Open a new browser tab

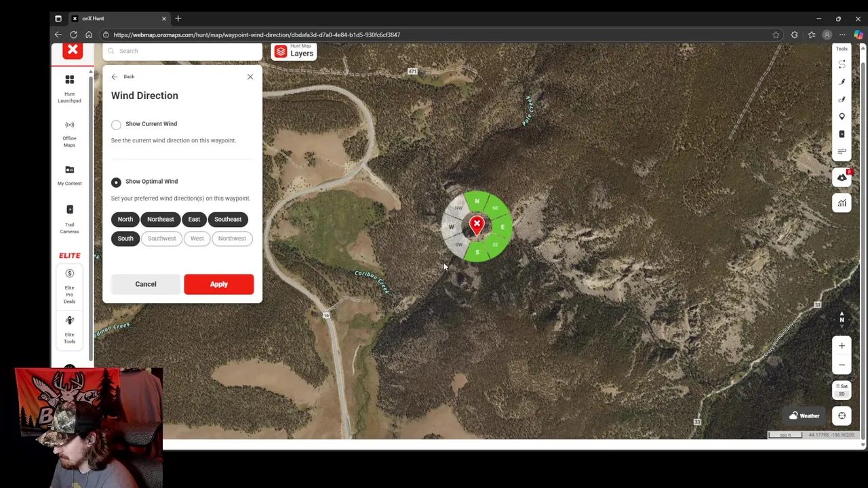pyautogui.click(x=178, y=18)
